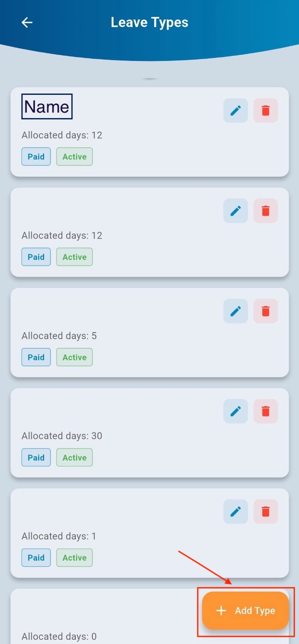Image resolution: width=299 pixels, height=644 pixels.
Task: Tap the Active tag on first card
Action: point(75,157)
